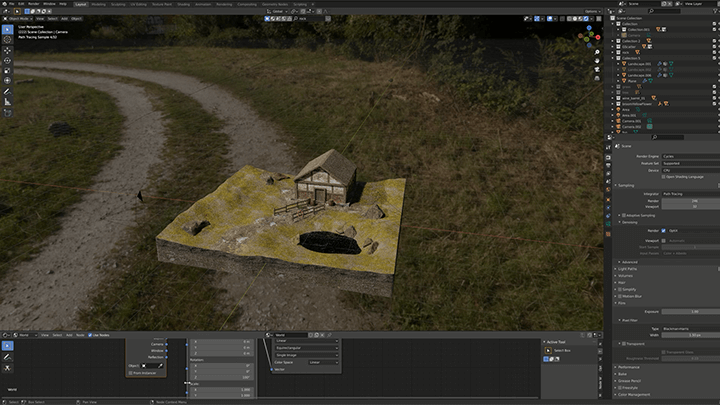Open the Texture properties tab icon
This screenshot has height=405, width=720.
(608, 234)
